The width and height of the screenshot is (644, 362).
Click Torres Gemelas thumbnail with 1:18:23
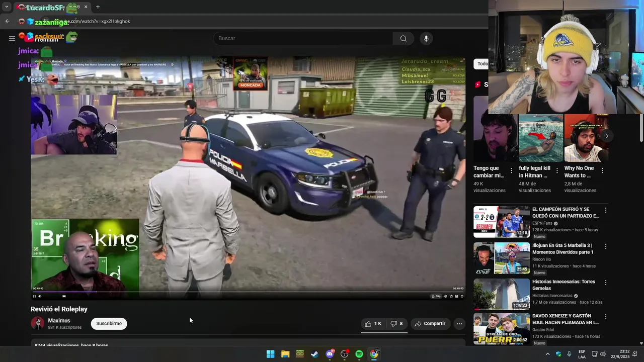(502, 294)
